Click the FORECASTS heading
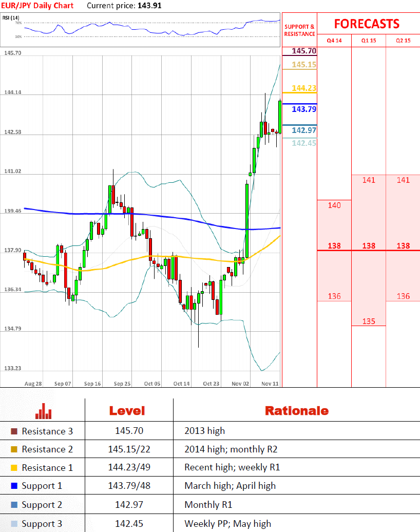 pyautogui.click(x=367, y=24)
